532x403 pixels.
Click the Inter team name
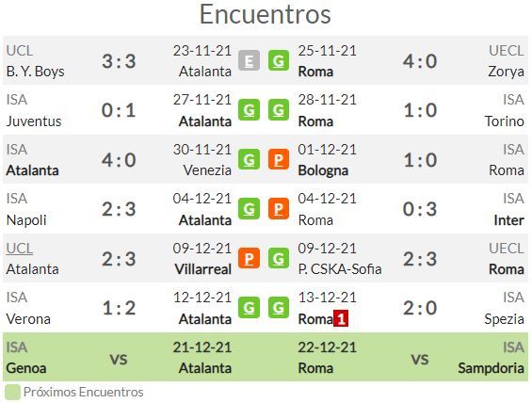tap(508, 220)
